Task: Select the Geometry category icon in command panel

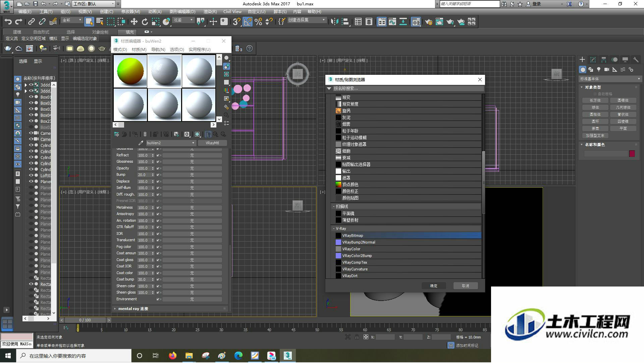Action: tap(583, 69)
